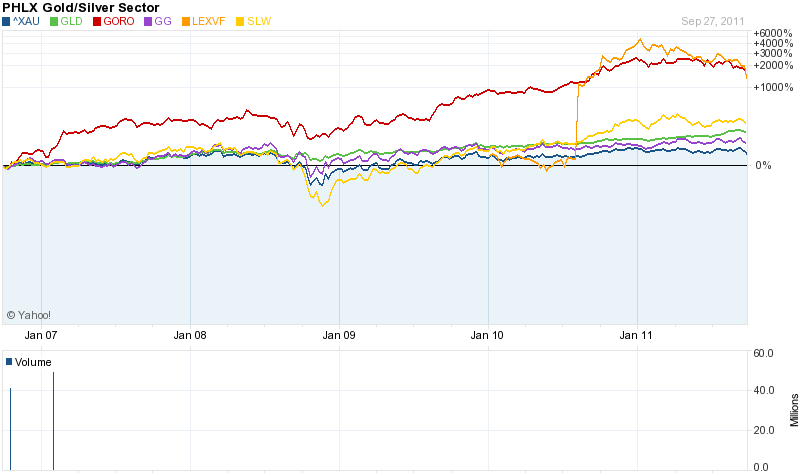The width and height of the screenshot is (800, 475).
Task: Select the GG legend label
Action: pos(163,21)
